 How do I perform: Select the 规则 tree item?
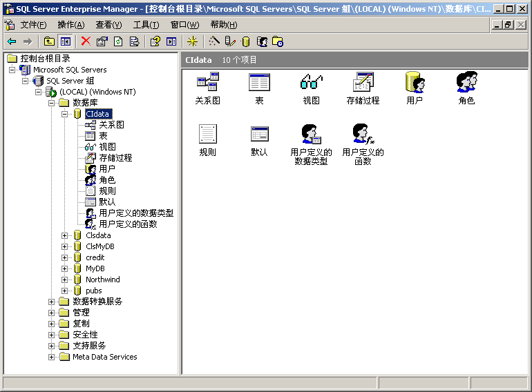tap(107, 191)
